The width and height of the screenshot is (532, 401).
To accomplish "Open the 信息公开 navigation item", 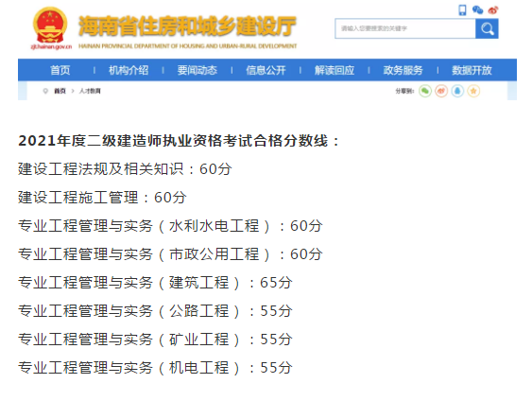I will (x=266, y=70).
